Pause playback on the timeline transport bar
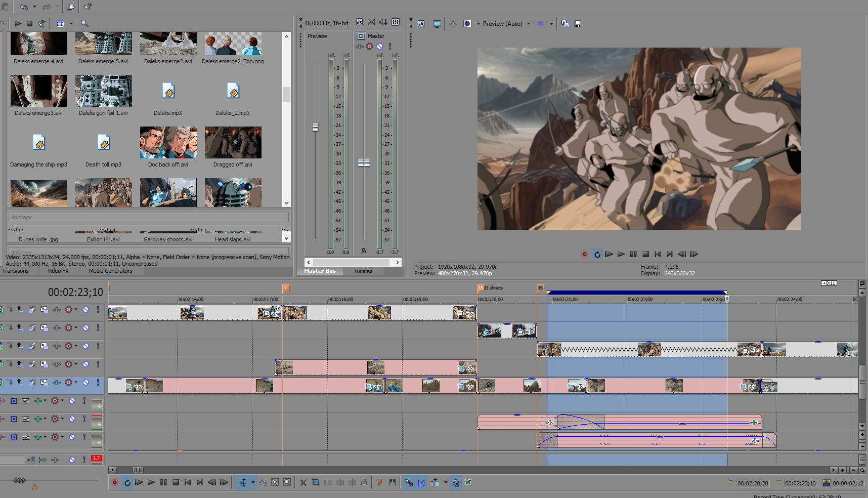Screen dimensions: 868x498 (x=163, y=483)
